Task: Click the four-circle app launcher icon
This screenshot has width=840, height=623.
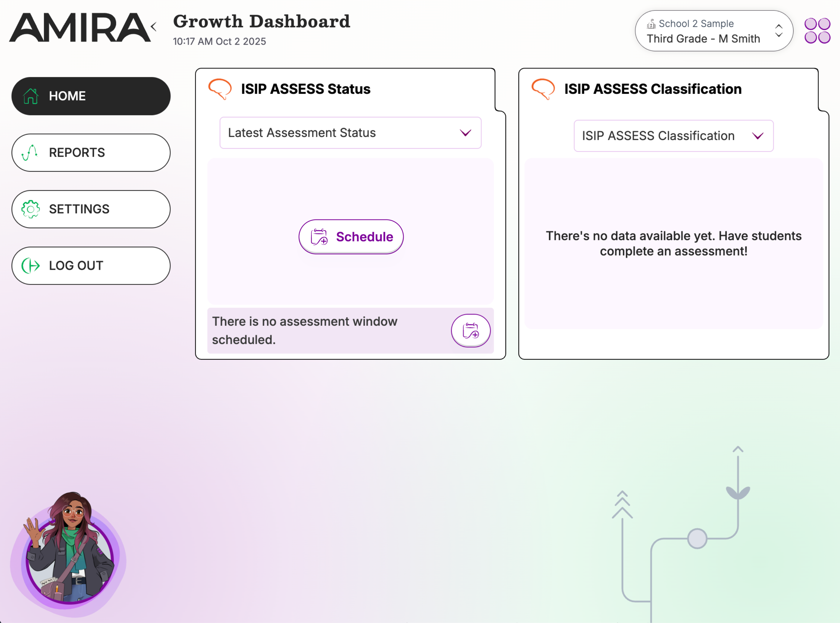Action: click(x=817, y=31)
